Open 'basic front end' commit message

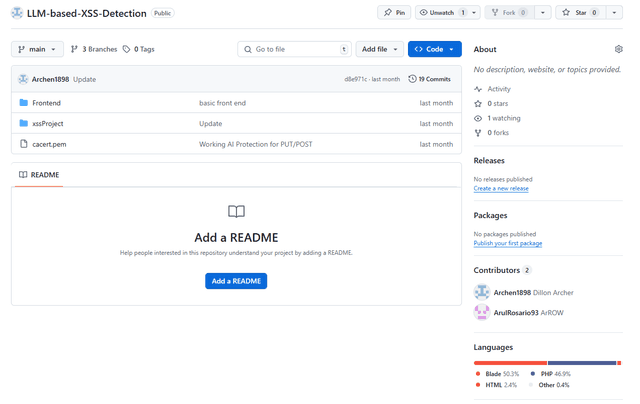click(222, 103)
